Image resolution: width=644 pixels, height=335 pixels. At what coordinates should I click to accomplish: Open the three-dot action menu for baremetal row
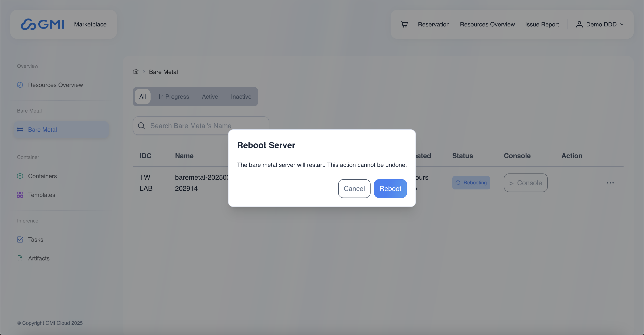coord(610,183)
